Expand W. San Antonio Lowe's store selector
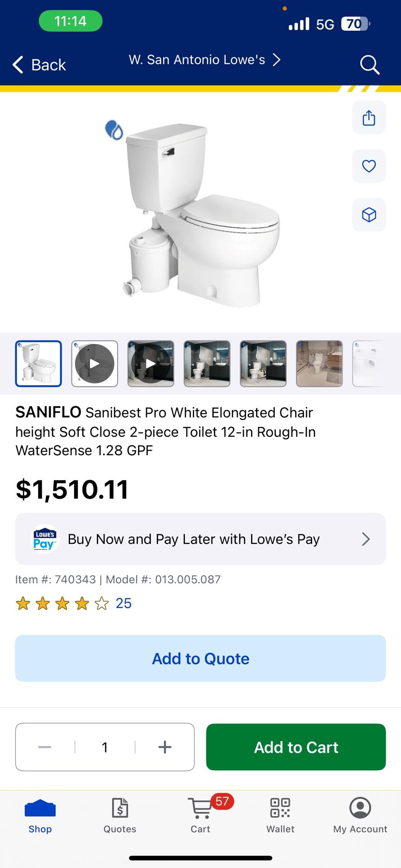The height and width of the screenshot is (868, 401). (204, 60)
